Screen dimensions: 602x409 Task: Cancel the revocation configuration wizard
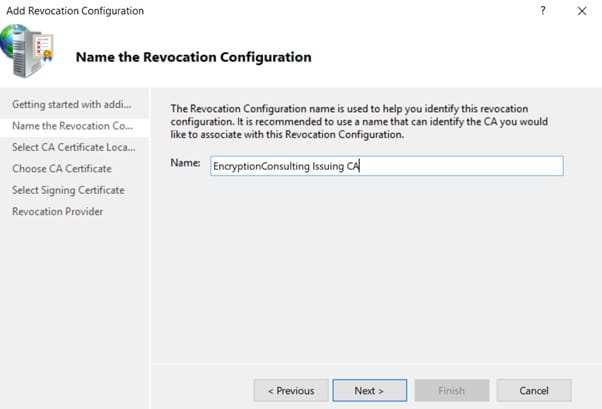tap(534, 390)
